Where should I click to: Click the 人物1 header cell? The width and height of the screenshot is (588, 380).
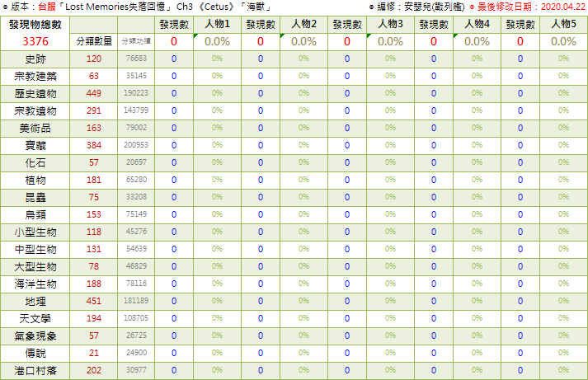(217, 25)
